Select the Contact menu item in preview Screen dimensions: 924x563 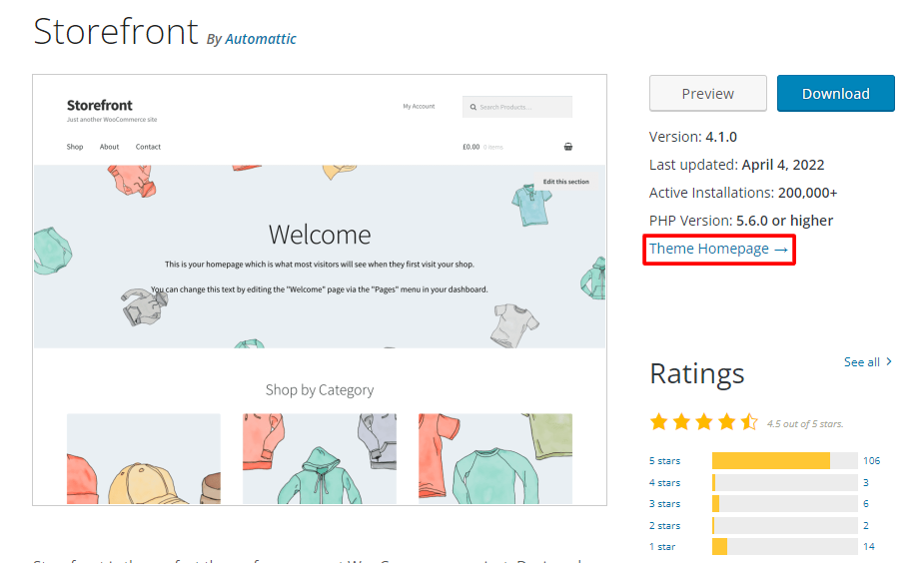point(148,147)
